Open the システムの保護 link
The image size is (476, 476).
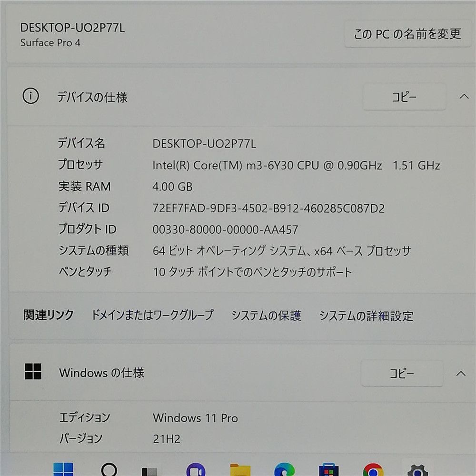click(x=266, y=316)
